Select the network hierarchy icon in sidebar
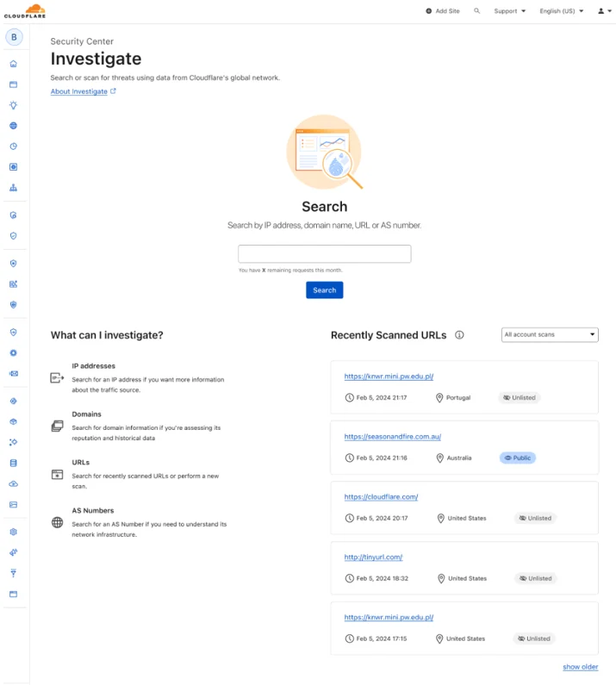616x685 pixels. pyautogui.click(x=14, y=188)
